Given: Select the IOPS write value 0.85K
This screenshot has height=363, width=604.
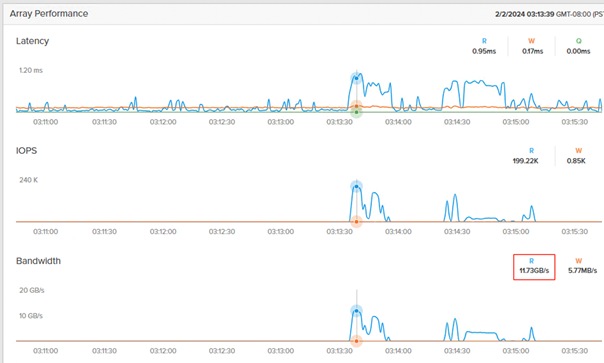Looking at the screenshot, I should coord(576,161).
